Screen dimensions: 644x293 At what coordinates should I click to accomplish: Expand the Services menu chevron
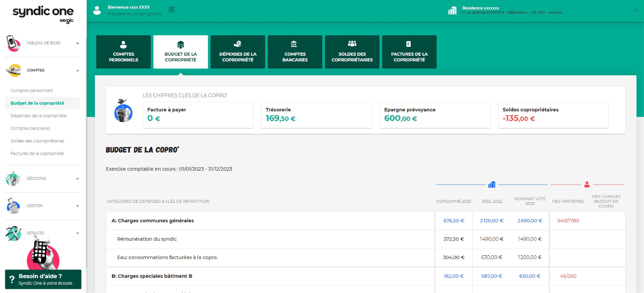pos(77,233)
